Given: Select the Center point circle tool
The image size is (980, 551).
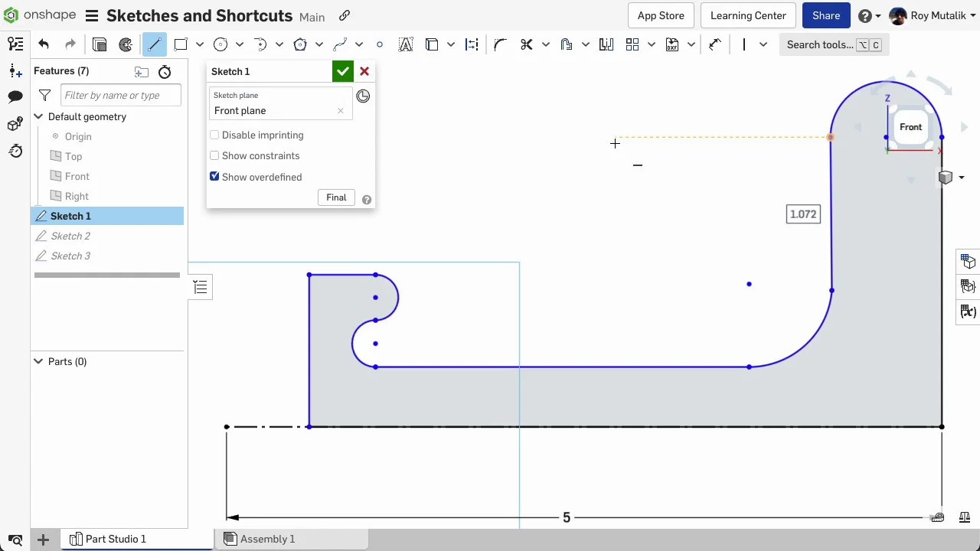Looking at the screenshot, I should (x=220, y=44).
